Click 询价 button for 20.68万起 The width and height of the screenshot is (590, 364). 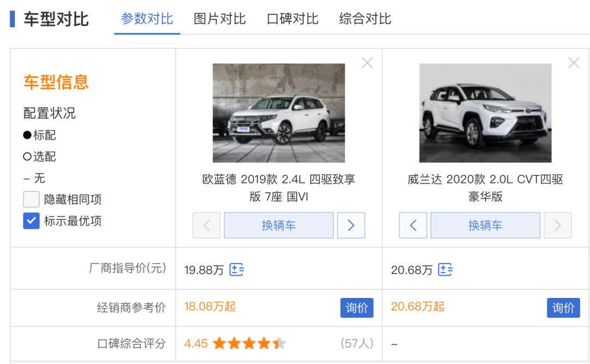pos(563,308)
